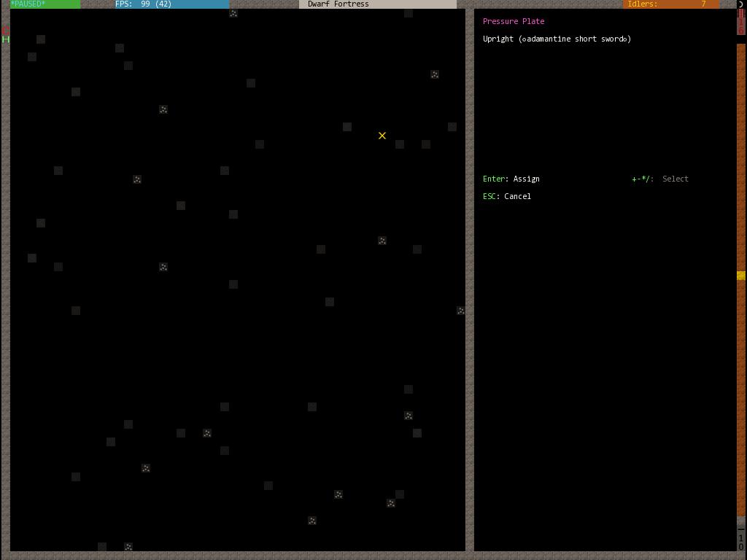This screenshot has width=747, height=560.
Task: Click the green H indicator at left edge
Action: coord(6,39)
